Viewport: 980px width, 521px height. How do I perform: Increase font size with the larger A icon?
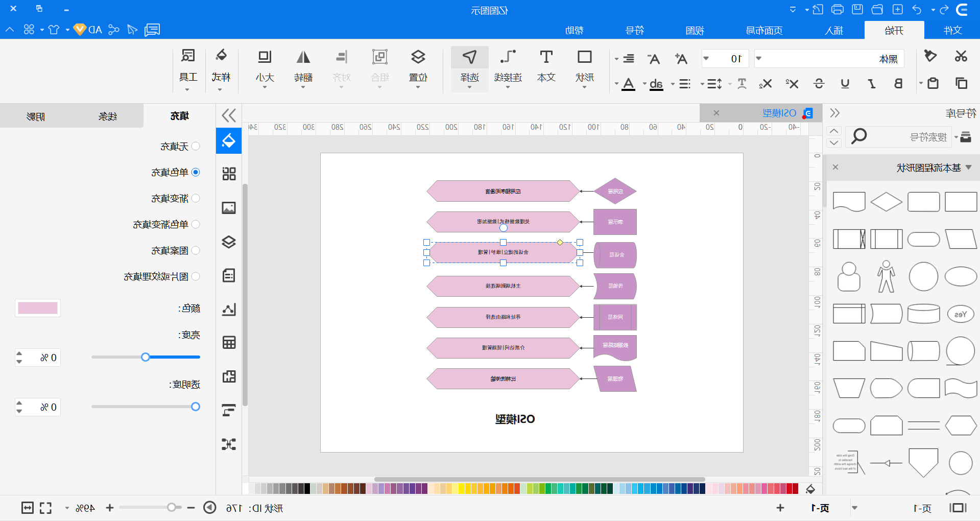[x=681, y=59]
